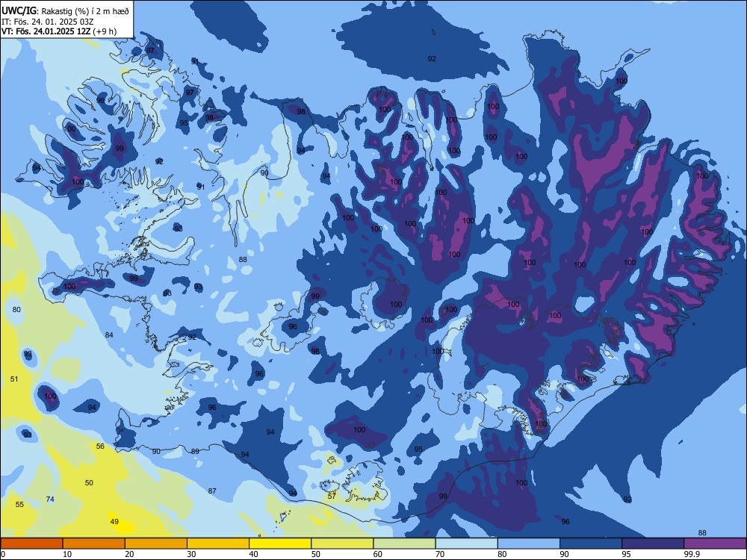Click the light orange 20–30 legend swatch
Screen dimensions: 747x560
click(156, 544)
